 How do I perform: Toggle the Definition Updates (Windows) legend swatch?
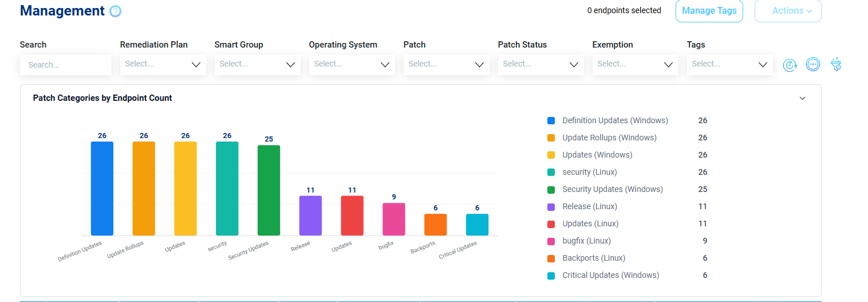pos(551,121)
